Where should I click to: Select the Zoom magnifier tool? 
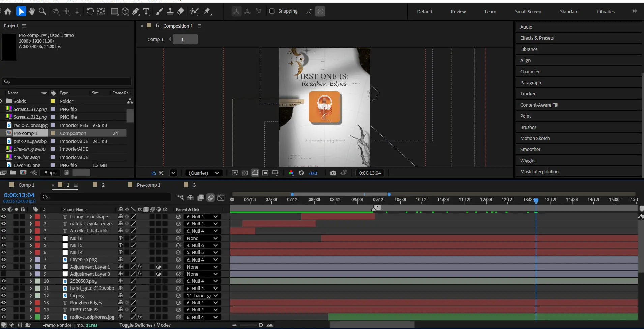click(42, 11)
